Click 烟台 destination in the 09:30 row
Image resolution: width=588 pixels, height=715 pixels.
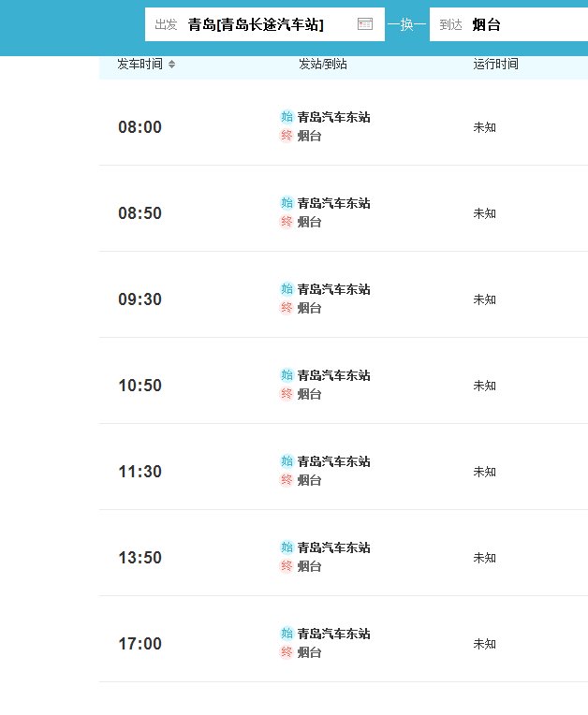[309, 308]
